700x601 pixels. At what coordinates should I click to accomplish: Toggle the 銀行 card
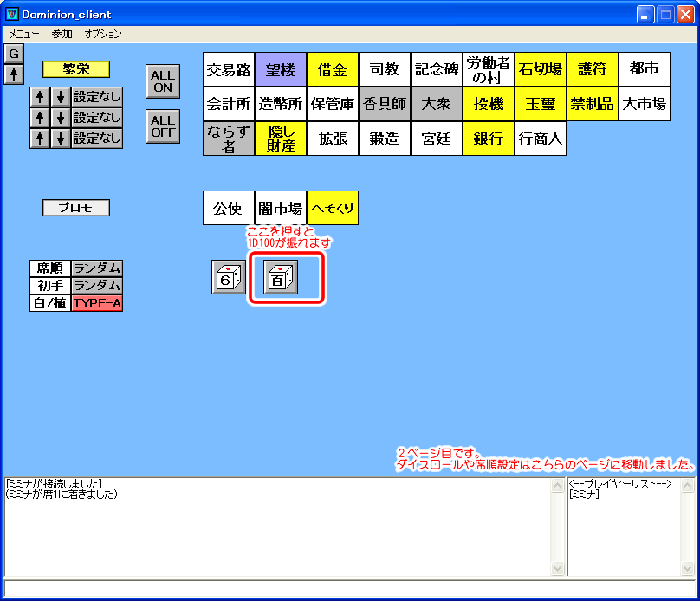coord(488,139)
